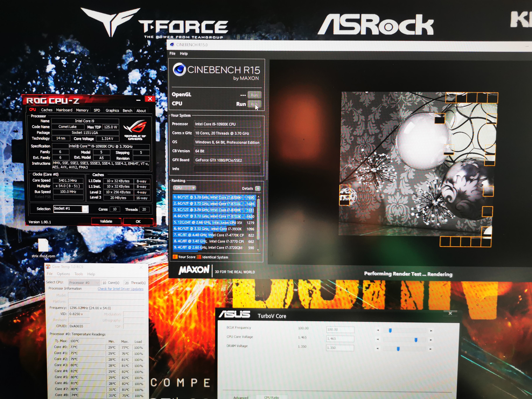Screen dimensions: 532x399
Task: Select ranking entry 7 i7-4770K 822
Action: click(x=214, y=235)
